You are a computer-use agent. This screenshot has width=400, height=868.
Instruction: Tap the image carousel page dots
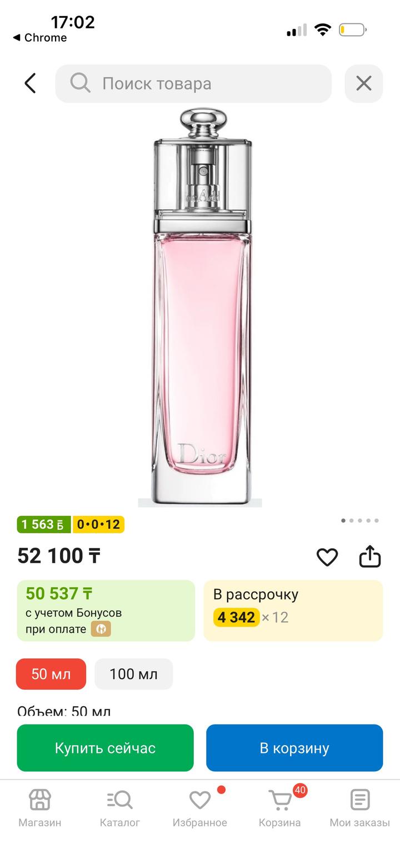coord(359,520)
